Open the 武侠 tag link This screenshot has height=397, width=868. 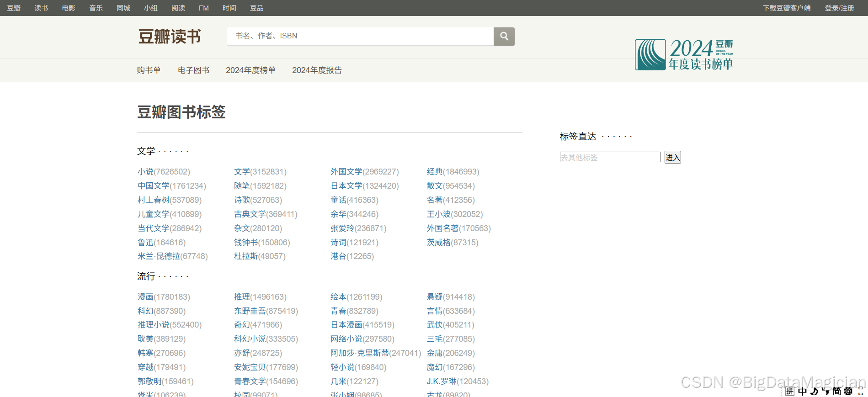tap(435, 325)
